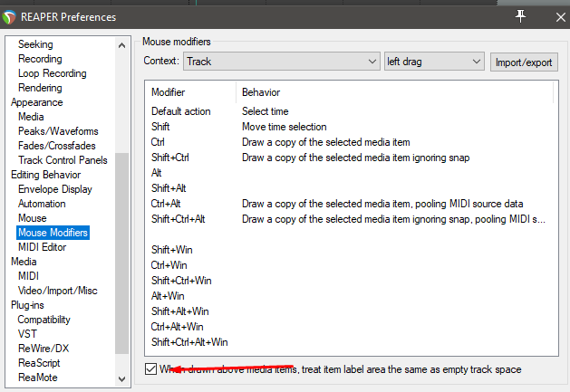The image size is (570, 392).
Task: Select the Shift+Ctrl+Alt+Win modifier row
Action: click(x=352, y=342)
